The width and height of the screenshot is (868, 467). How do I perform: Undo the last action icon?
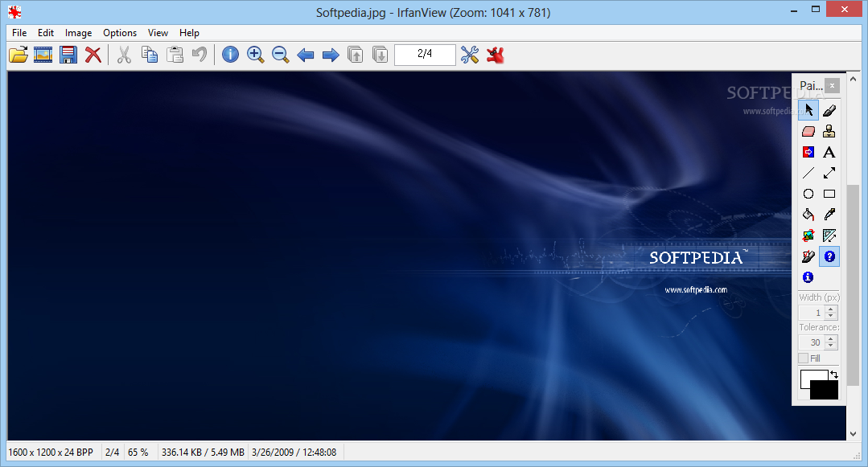coord(200,55)
